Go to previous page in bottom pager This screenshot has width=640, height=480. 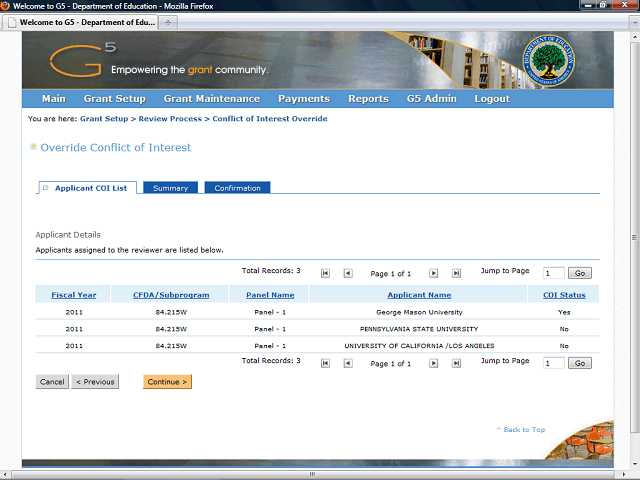click(x=348, y=363)
